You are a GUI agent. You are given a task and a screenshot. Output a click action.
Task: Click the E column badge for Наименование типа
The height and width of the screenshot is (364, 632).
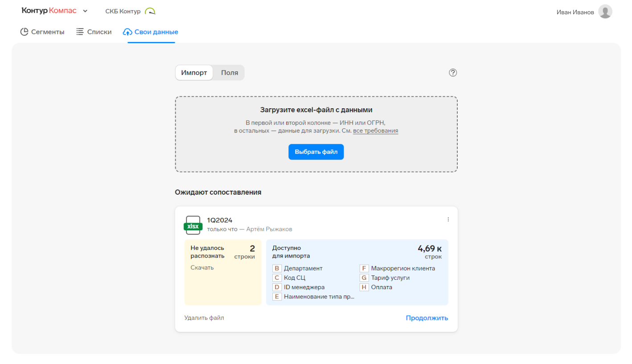(x=277, y=297)
